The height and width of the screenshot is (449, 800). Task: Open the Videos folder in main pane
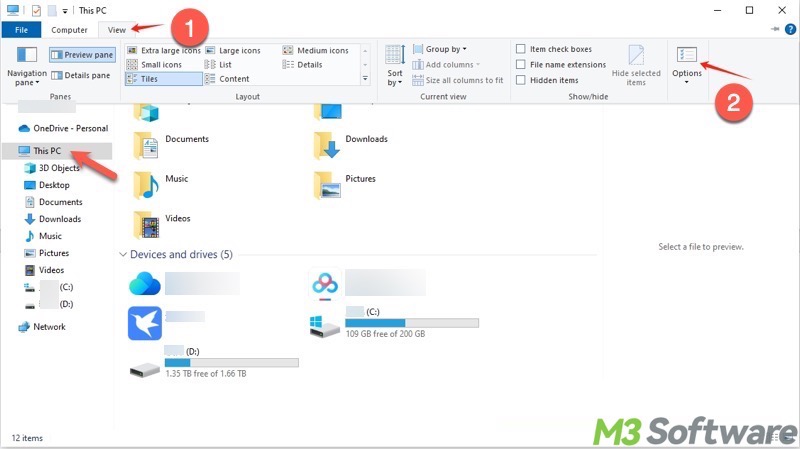coord(147,221)
